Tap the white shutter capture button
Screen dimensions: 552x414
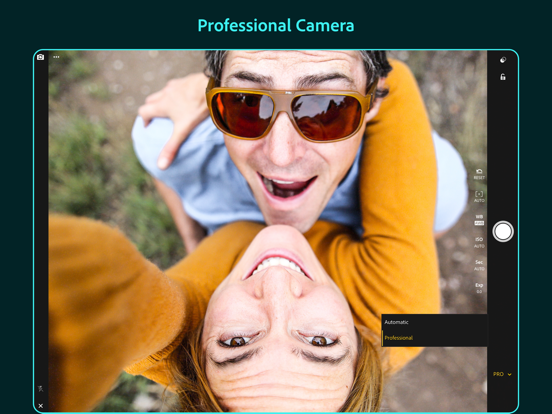point(503,232)
